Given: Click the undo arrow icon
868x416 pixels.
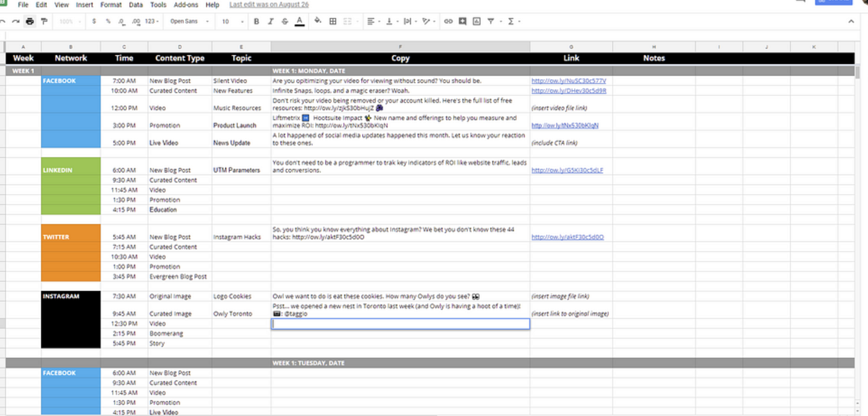Looking at the screenshot, I should [x=3, y=21].
